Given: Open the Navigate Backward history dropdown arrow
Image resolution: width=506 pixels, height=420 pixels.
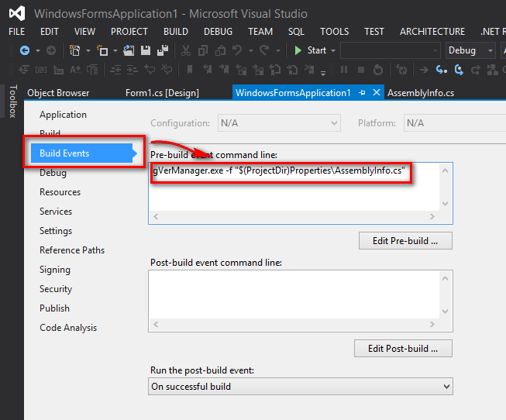Looking at the screenshot, I should [38, 50].
